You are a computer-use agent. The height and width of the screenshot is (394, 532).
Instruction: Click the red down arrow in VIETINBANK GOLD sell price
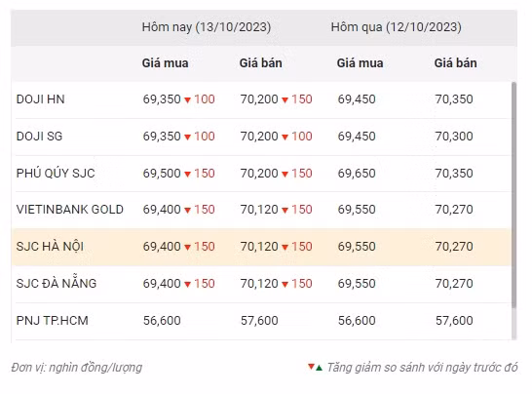pyautogui.click(x=285, y=211)
